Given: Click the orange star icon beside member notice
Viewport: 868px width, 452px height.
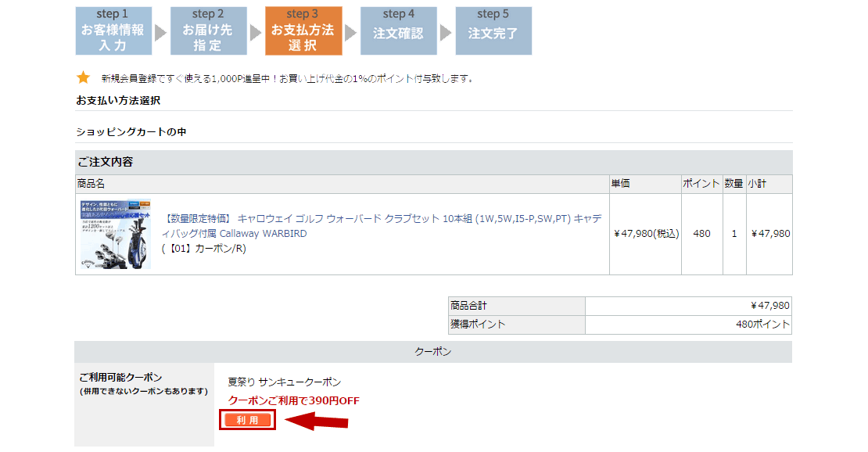Looking at the screenshot, I should click(84, 77).
